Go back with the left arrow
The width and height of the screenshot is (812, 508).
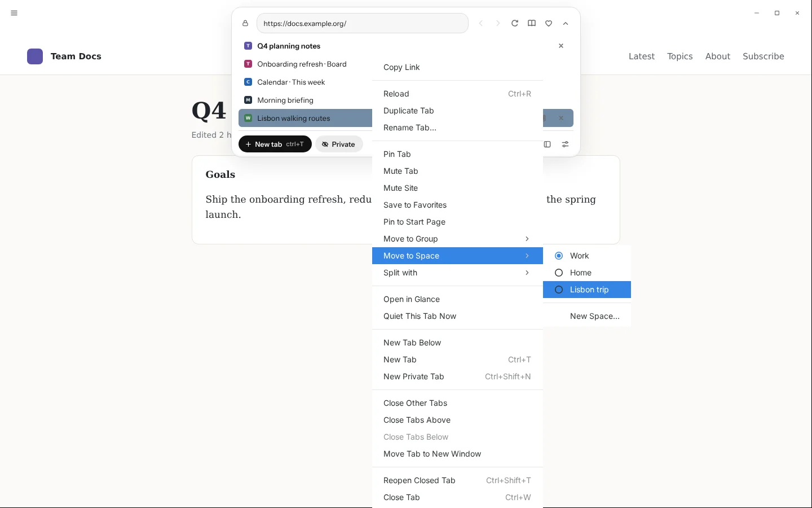pyautogui.click(x=481, y=24)
